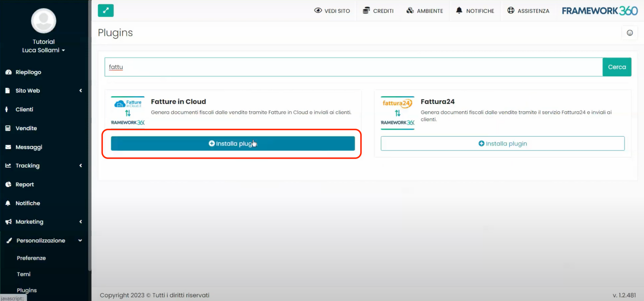Click the Framework360 logo
The height and width of the screenshot is (301, 644).
tap(600, 11)
